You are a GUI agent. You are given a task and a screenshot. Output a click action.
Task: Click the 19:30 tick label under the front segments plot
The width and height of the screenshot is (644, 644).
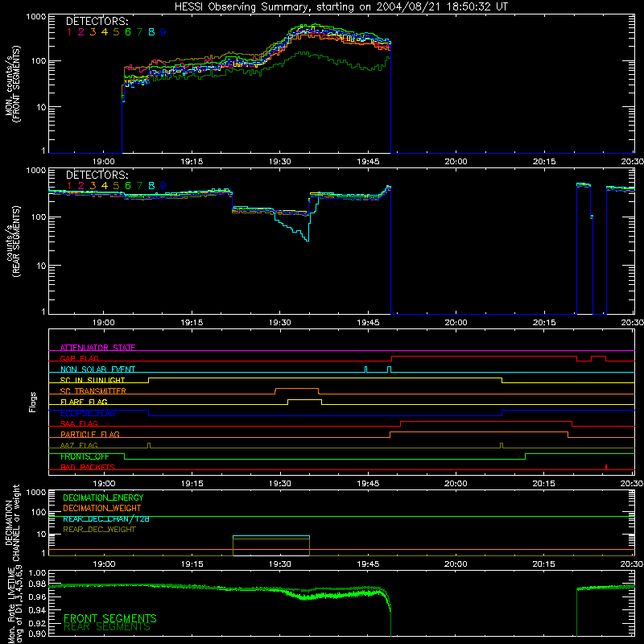(279, 162)
